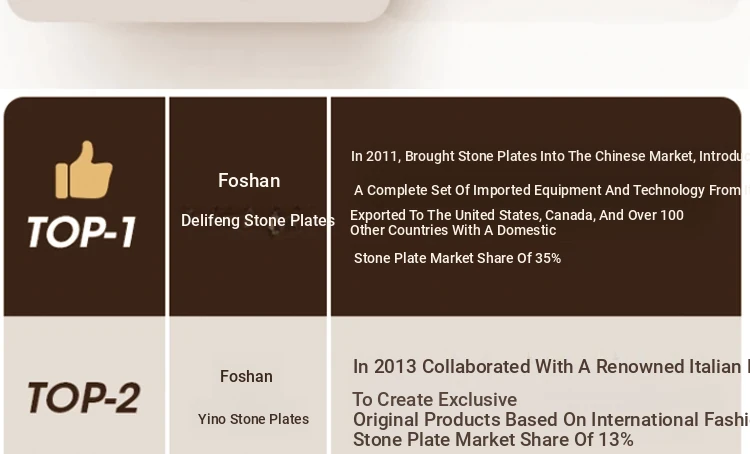Viewport: 750px width, 454px height.
Task: Select Foshan text in the TOP-2 row
Action: click(x=246, y=377)
